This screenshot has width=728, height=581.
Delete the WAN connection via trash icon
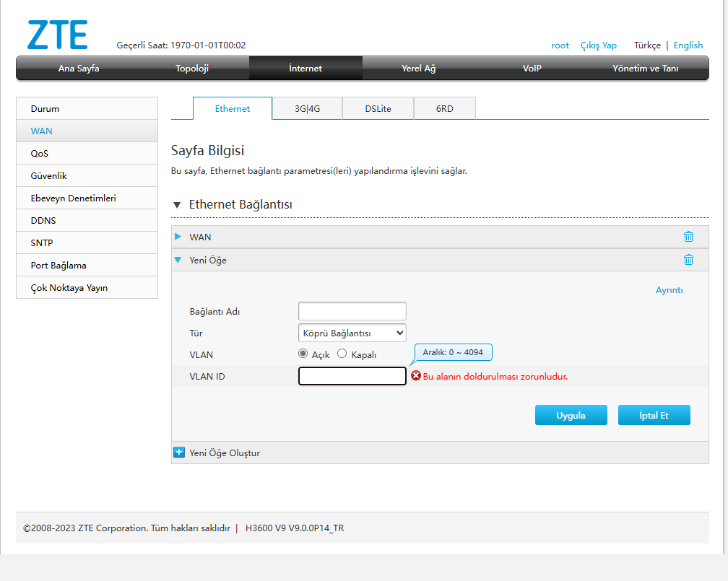tap(688, 237)
